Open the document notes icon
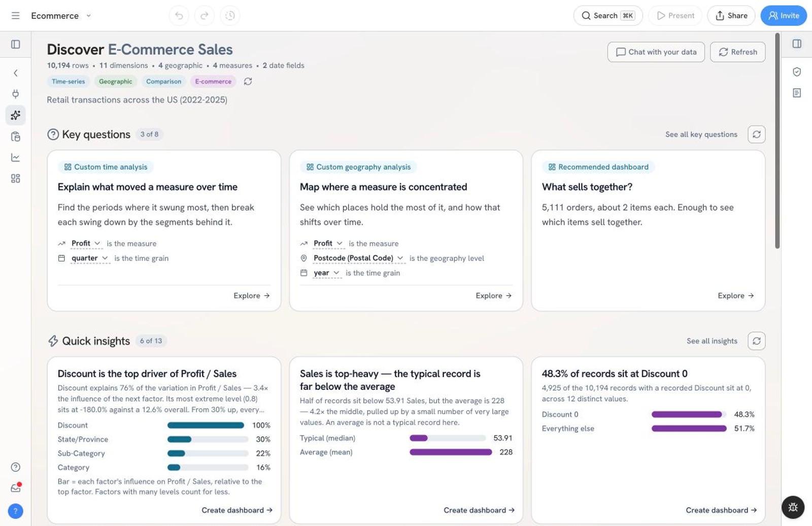 tap(797, 93)
